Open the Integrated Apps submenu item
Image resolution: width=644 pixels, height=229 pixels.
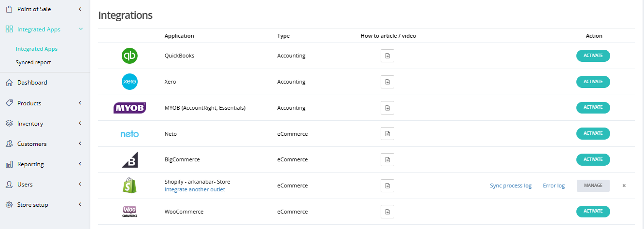pyautogui.click(x=37, y=49)
